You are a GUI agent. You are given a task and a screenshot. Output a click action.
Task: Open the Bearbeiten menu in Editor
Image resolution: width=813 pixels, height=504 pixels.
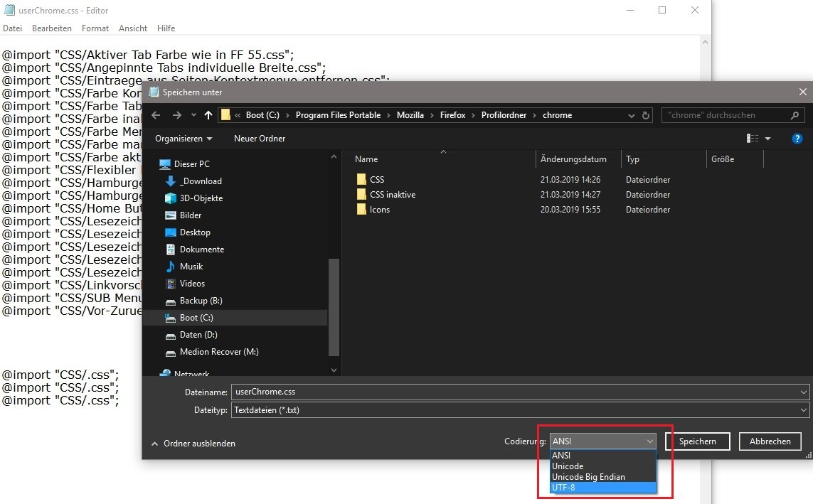[51, 28]
